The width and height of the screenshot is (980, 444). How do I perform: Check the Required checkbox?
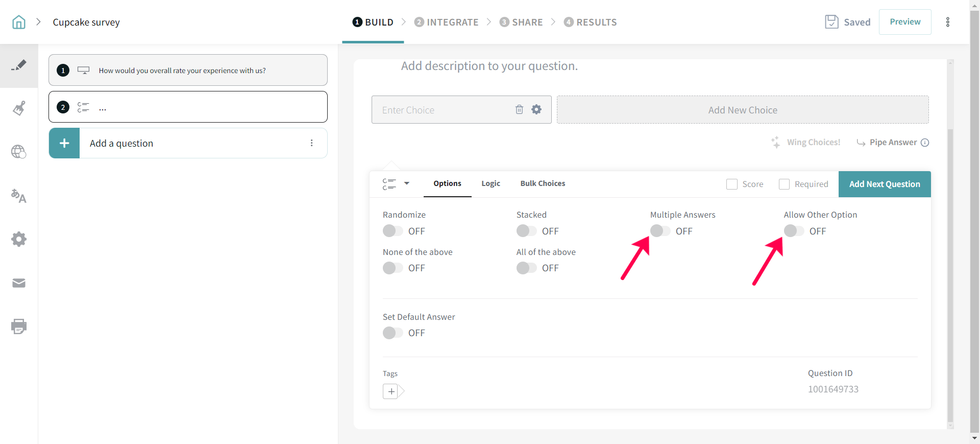point(784,184)
